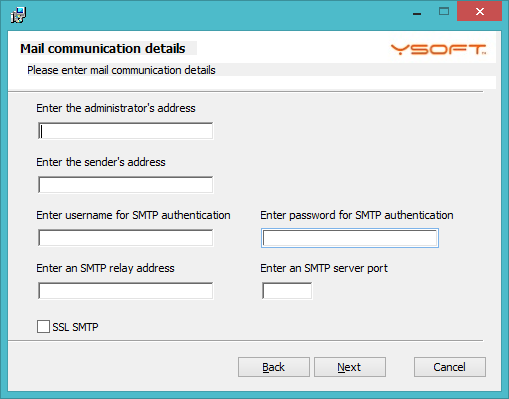Viewport: 509px width, 399px height.
Task: Click the 'Enter the administrator's address' label
Action: click(x=116, y=108)
